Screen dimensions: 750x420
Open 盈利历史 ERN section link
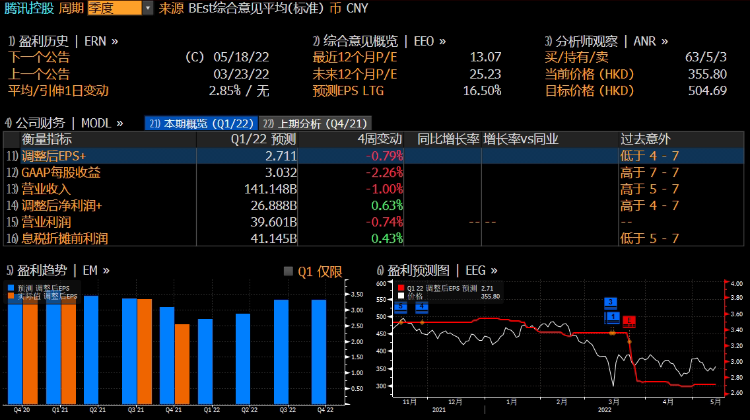click(x=63, y=41)
